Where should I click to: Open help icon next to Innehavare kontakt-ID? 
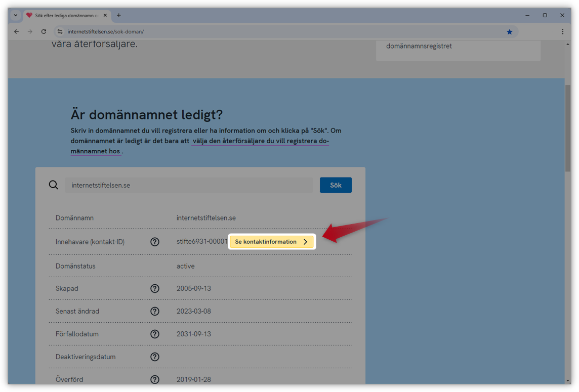click(155, 242)
